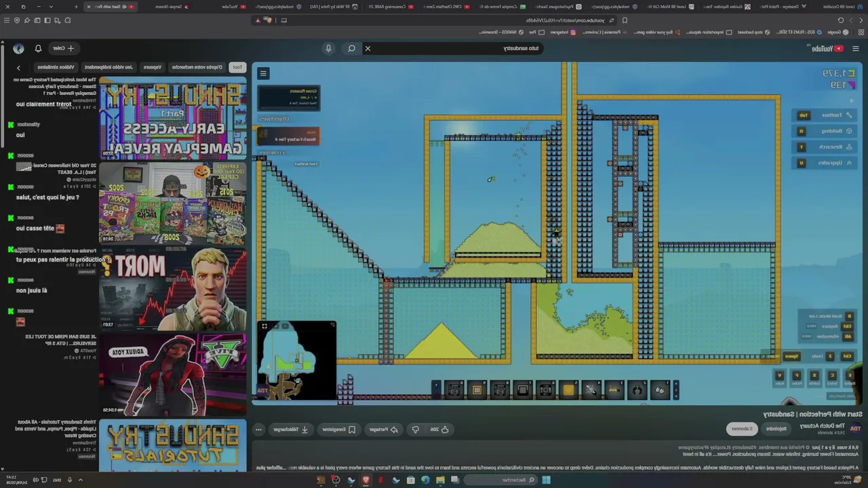This screenshot has height=488, width=868.
Task: Select the 'Vidéos similaires' chip
Action: tap(56, 67)
